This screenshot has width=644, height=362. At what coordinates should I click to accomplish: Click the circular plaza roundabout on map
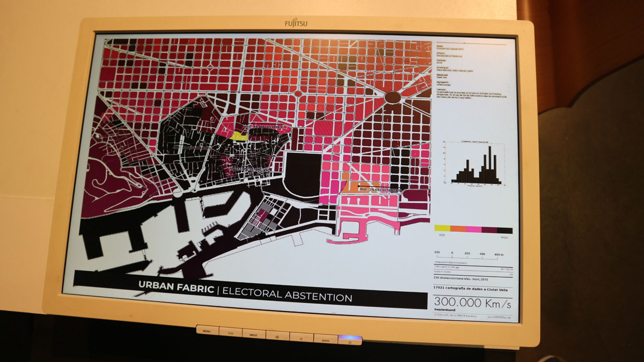[392, 98]
